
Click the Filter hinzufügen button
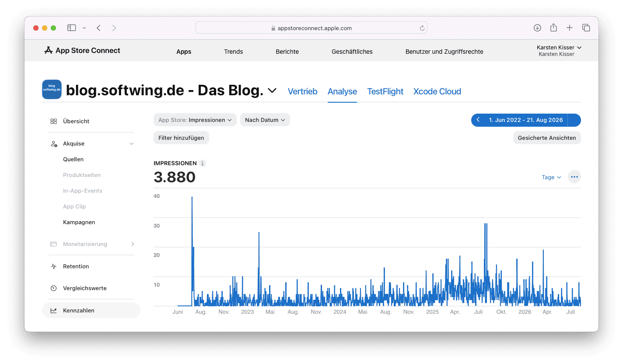point(181,138)
